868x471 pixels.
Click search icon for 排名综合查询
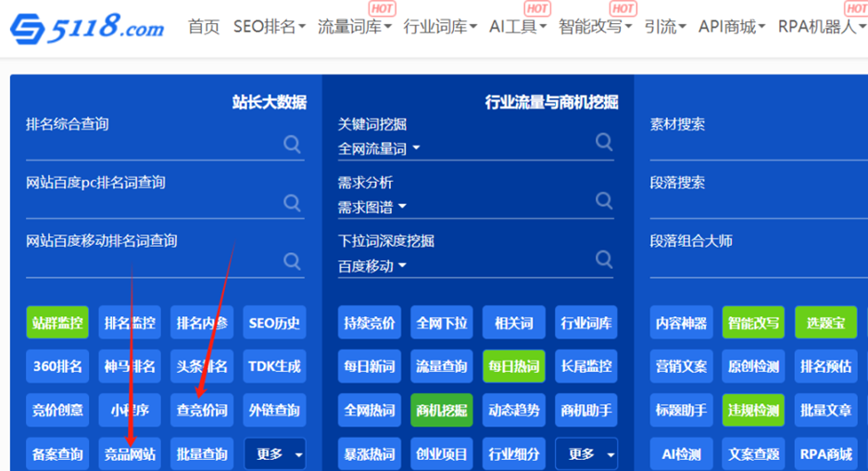coord(292,144)
